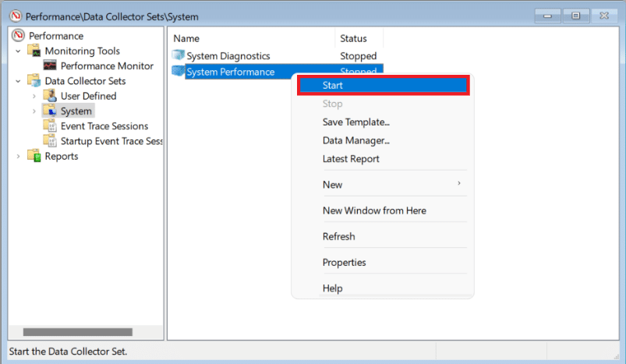Click the Reports folder icon

pyautogui.click(x=34, y=156)
